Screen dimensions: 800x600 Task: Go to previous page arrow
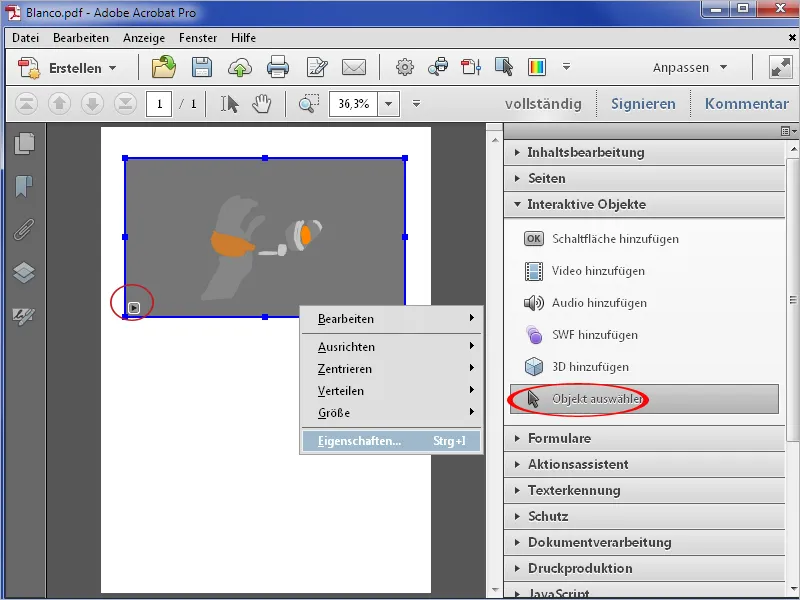pos(59,104)
